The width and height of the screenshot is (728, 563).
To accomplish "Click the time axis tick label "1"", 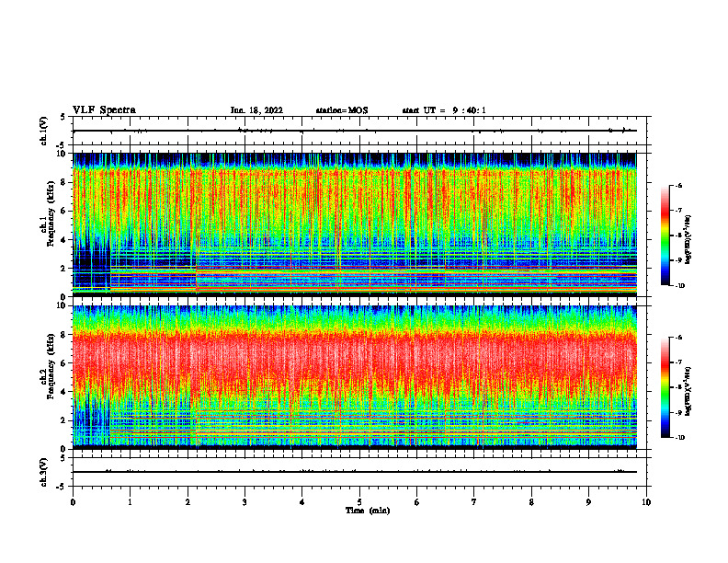I will click(x=130, y=502).
